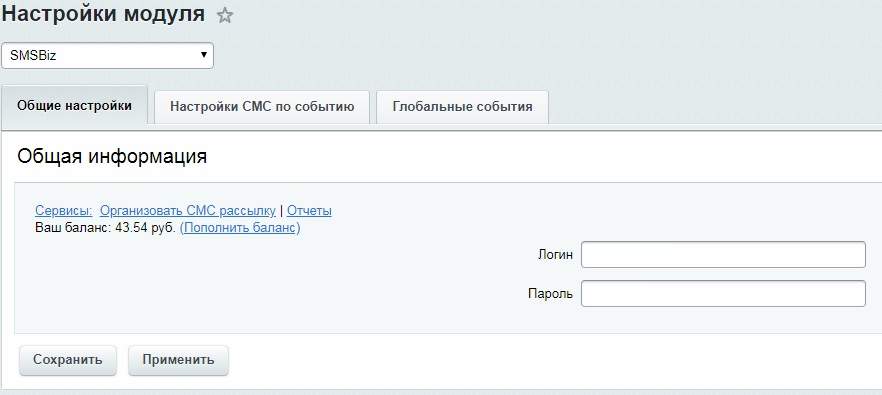Click the Сохранить button

pos(68,360)
